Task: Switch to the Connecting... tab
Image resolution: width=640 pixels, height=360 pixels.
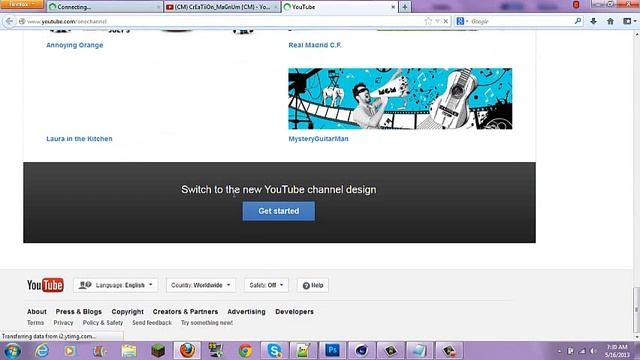Action: click(104, 7)
